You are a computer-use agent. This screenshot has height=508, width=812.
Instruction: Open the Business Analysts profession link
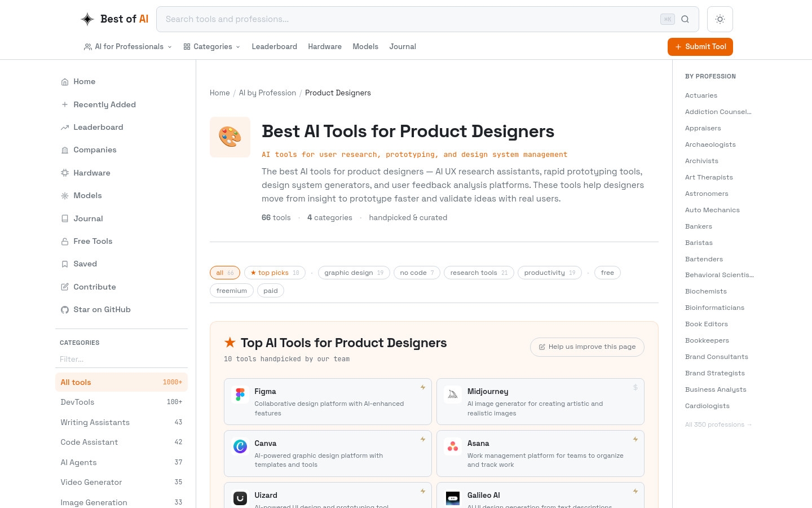716,389
